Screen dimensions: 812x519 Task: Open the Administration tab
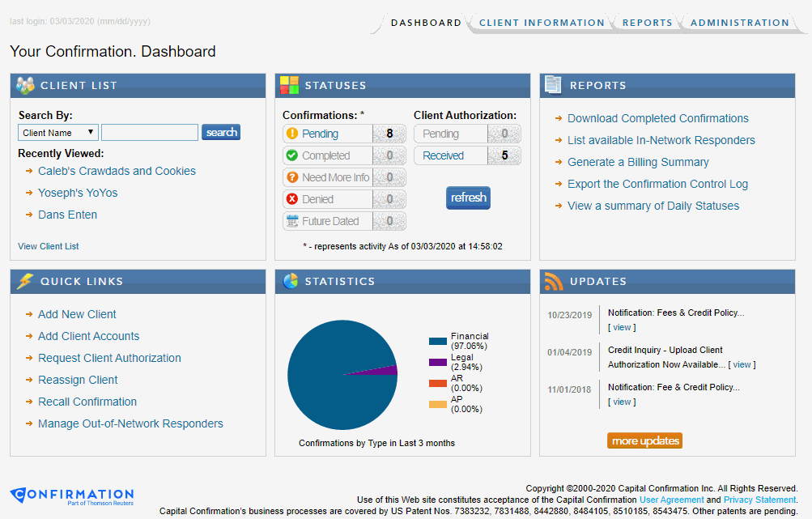[739, 23]
